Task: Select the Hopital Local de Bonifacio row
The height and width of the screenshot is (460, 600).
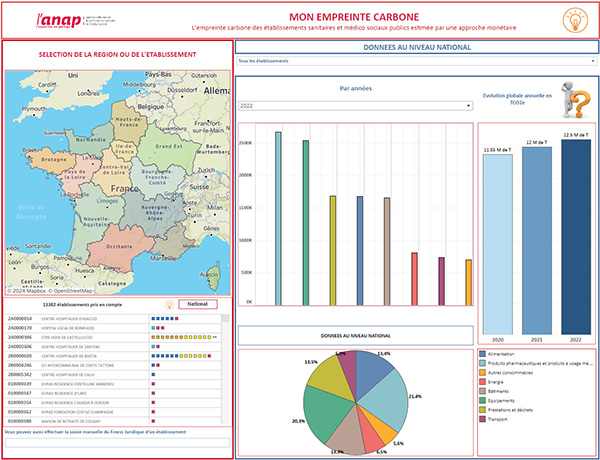Action: 113,328
